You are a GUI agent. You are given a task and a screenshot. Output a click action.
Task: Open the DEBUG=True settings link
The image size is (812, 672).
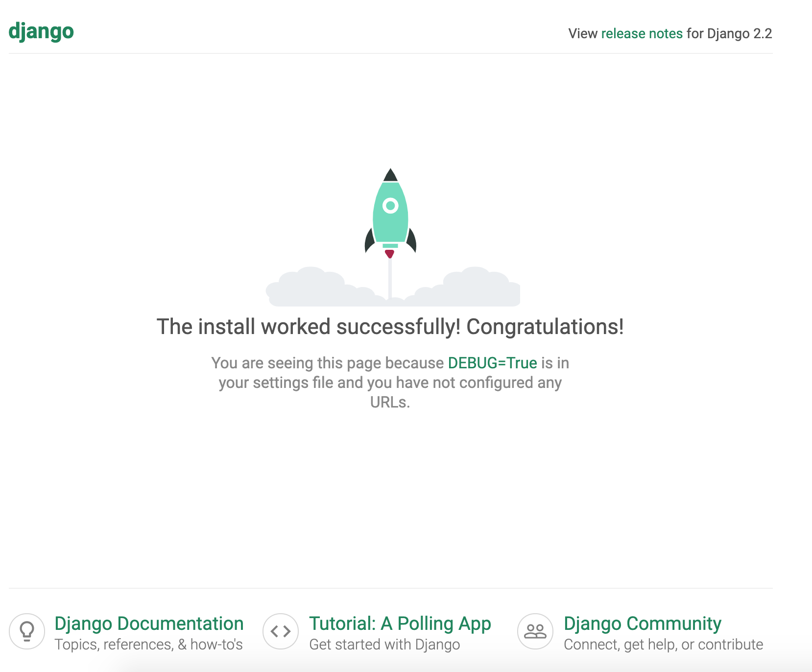492,363
